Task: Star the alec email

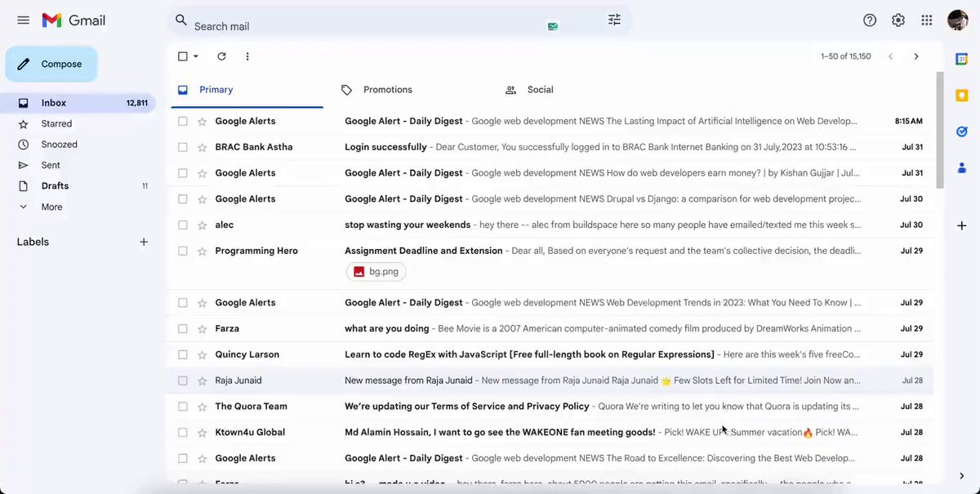Action: coord(202,225)
